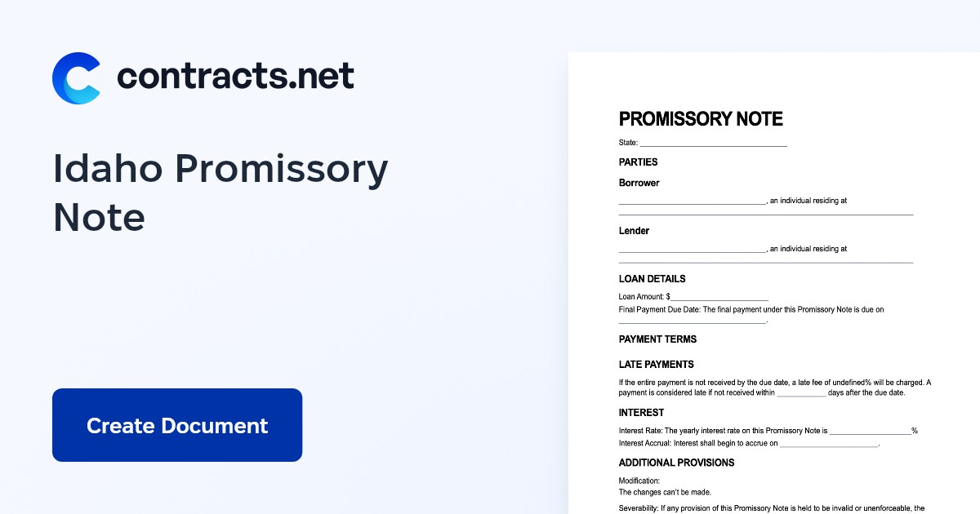This screenshot has width=980, height=514.
Task: Click the Lender name blank line
Action: pyautogui.click(x=692, y=250)
